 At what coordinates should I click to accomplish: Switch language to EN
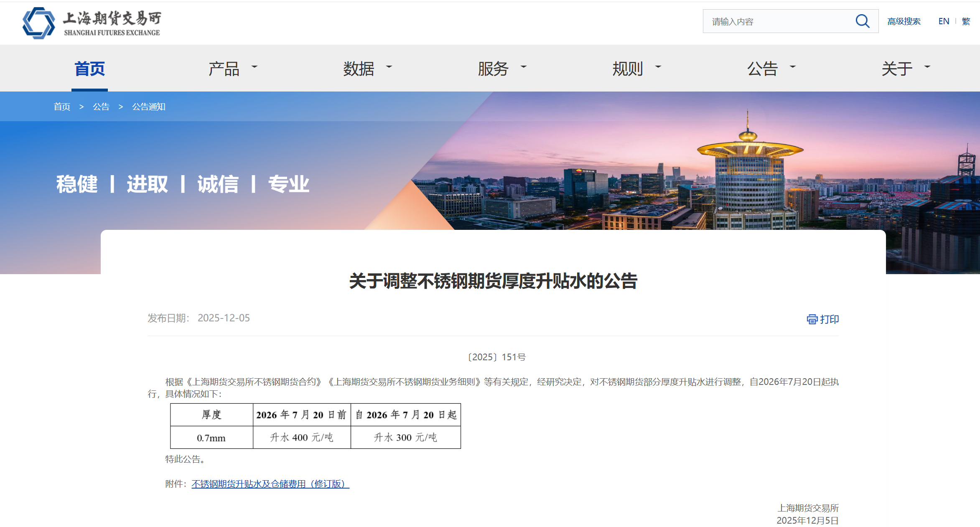943,21
